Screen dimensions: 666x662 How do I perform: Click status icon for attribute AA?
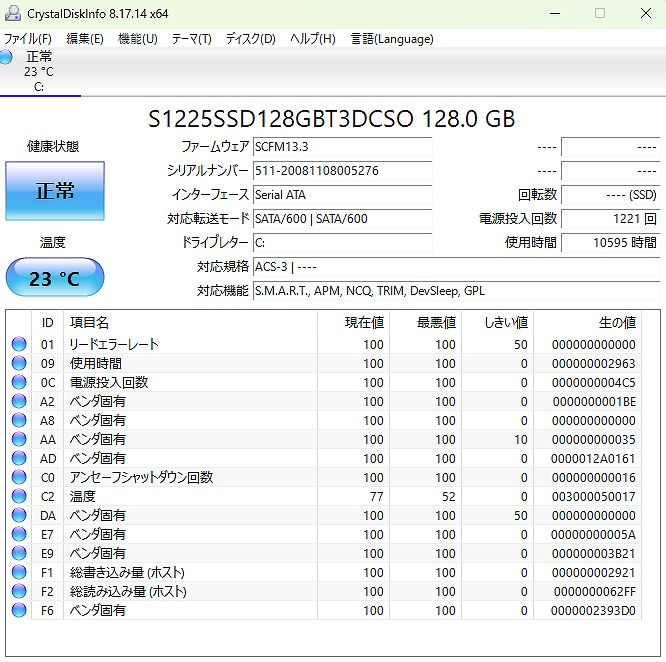tap(19, 439)
